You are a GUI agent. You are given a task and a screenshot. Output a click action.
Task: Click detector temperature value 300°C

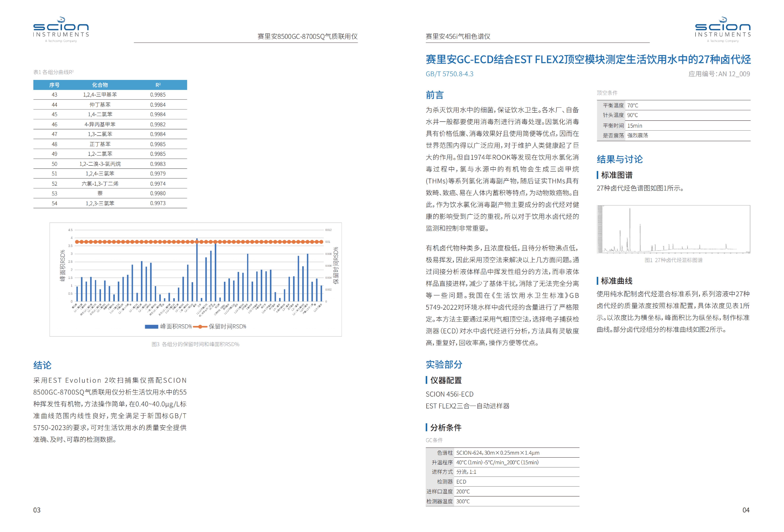pyautogui.click(x=463, y=502)
